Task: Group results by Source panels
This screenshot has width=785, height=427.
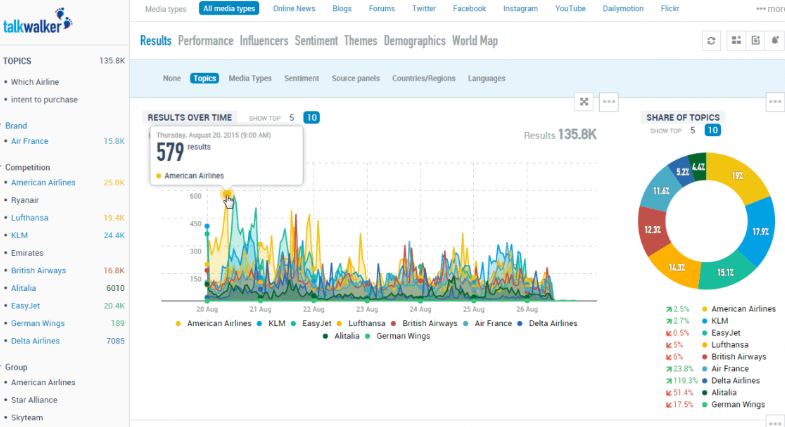Action: (x=355, y=79)
